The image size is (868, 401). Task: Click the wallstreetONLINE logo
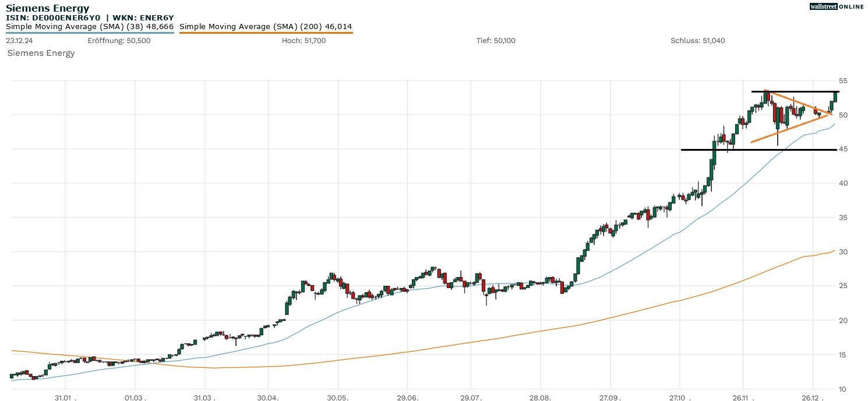tap(837, 6)
